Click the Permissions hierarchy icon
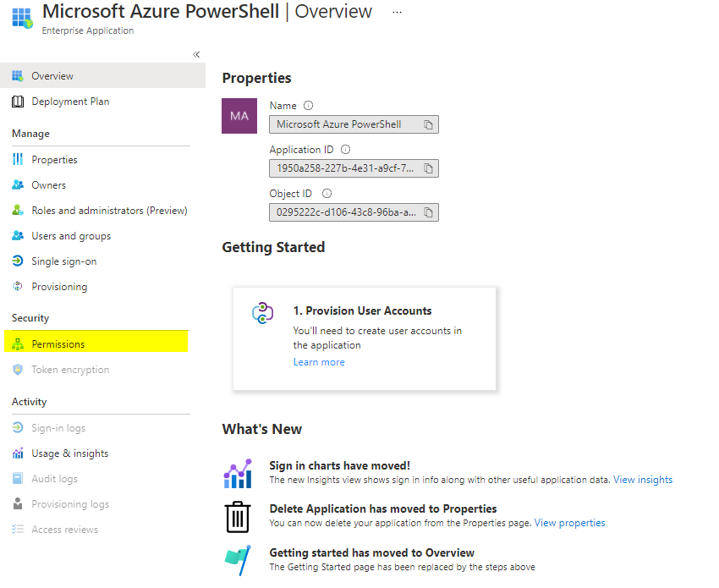Screen dimensions: 719x588 18,344
